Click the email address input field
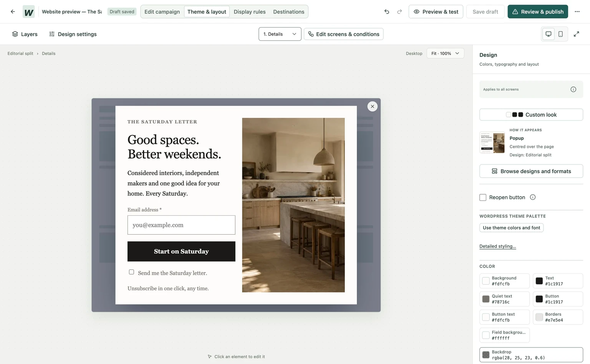 (181, 225)
